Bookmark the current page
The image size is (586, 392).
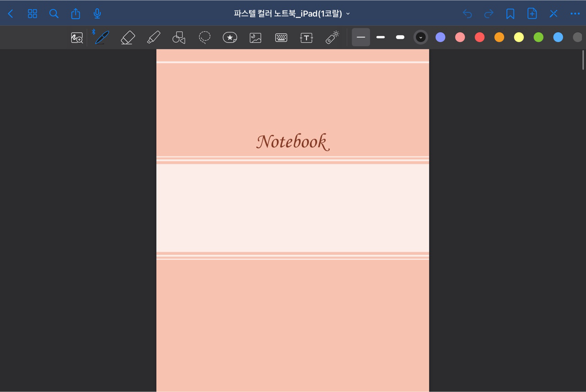click(x=510, y=13)
